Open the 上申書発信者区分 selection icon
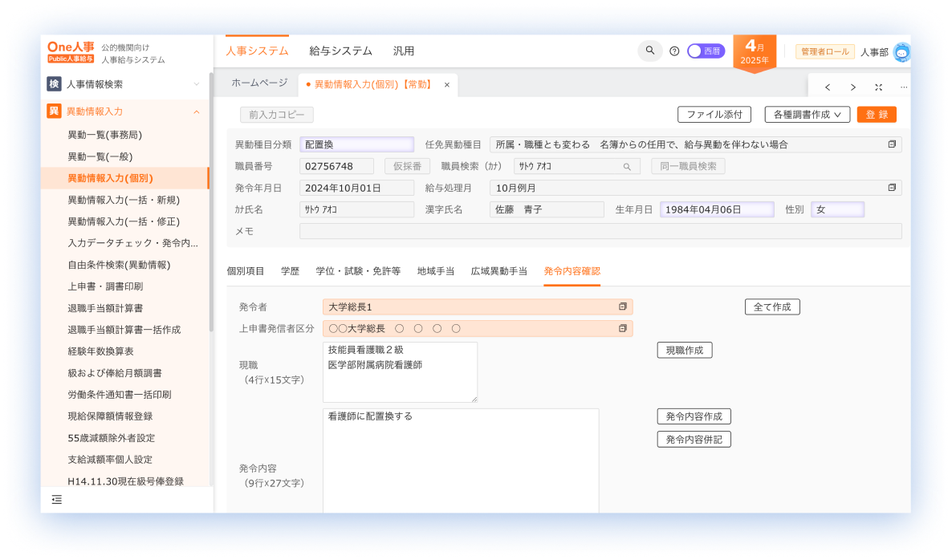952x560 pixels. pyautogui.click(x=622, y=328)
